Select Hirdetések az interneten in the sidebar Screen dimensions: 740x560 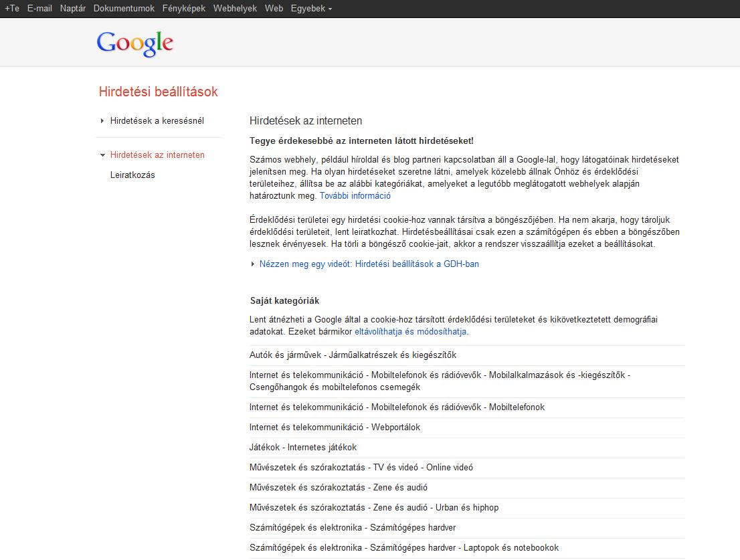[158, 155]
